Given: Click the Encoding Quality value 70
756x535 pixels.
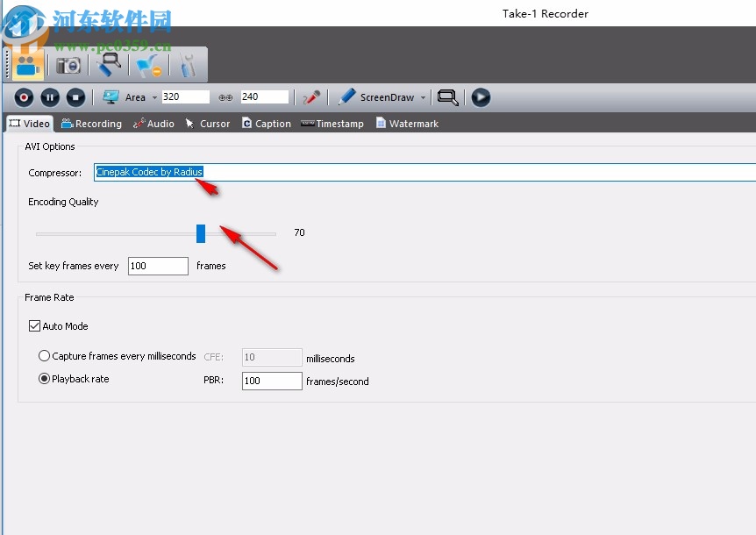Looking at the screenshot, I should [299, 232].
